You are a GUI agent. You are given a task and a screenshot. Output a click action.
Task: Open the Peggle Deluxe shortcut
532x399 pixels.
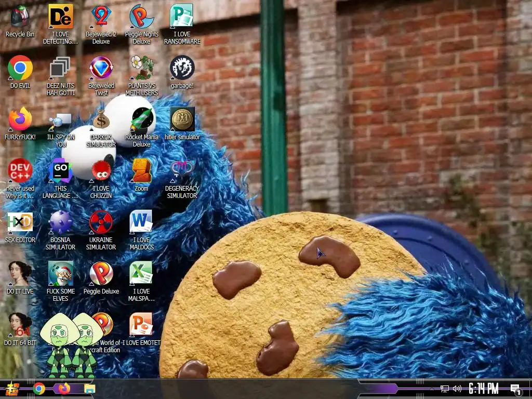tap(101, 277)
